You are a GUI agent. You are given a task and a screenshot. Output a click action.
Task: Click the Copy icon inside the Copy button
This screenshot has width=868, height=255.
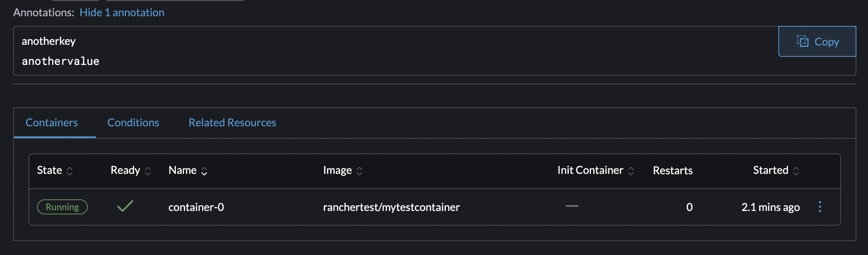point(803,42)
